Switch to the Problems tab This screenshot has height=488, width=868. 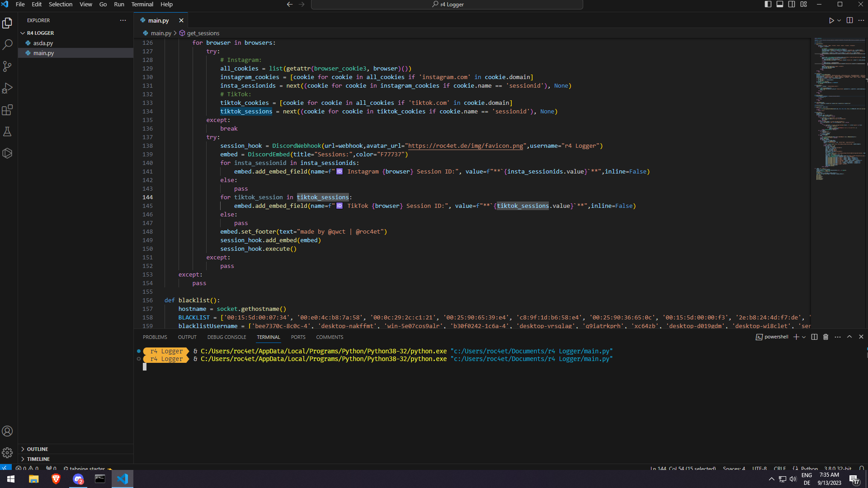(x=155, y=337)
